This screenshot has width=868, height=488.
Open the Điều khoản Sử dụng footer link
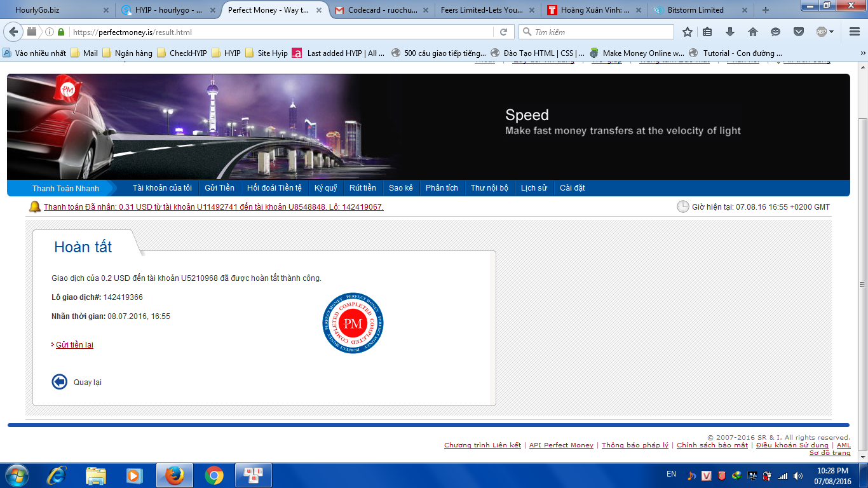pos(792,445)
